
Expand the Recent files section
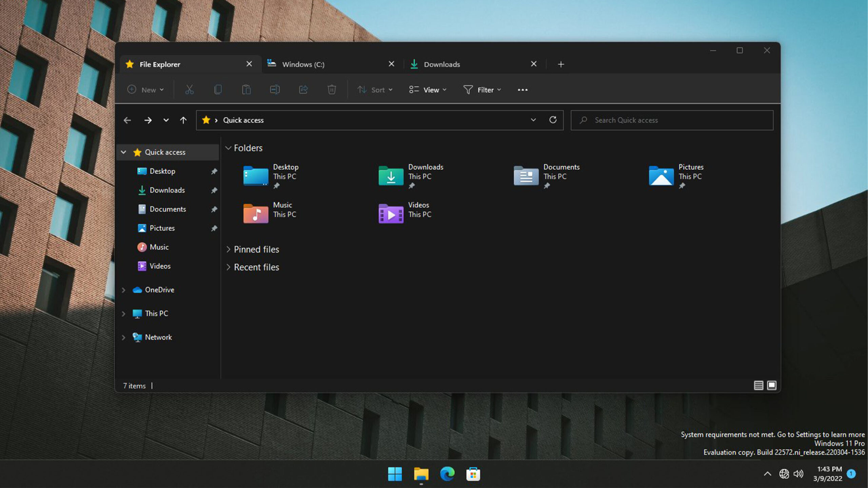tap(229, 267)
